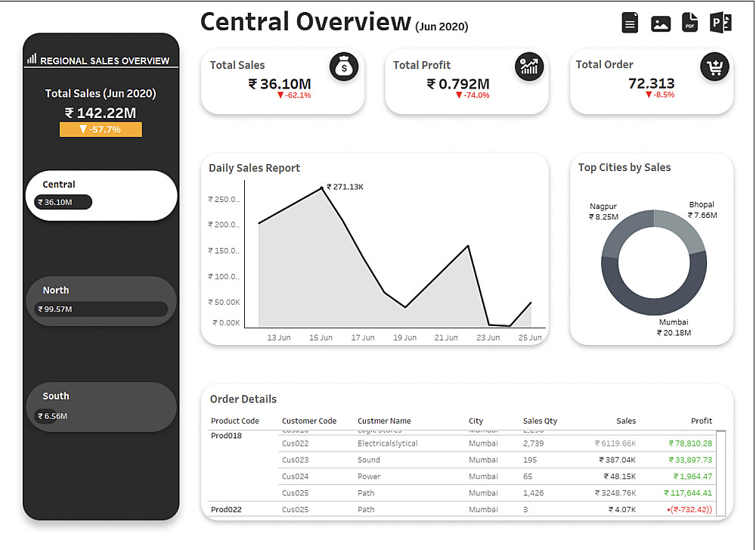Image resolution: width=756 pixels, height=550 pixels.
Task: Click the 21 Jun axis label
Action: pos(446,337)
